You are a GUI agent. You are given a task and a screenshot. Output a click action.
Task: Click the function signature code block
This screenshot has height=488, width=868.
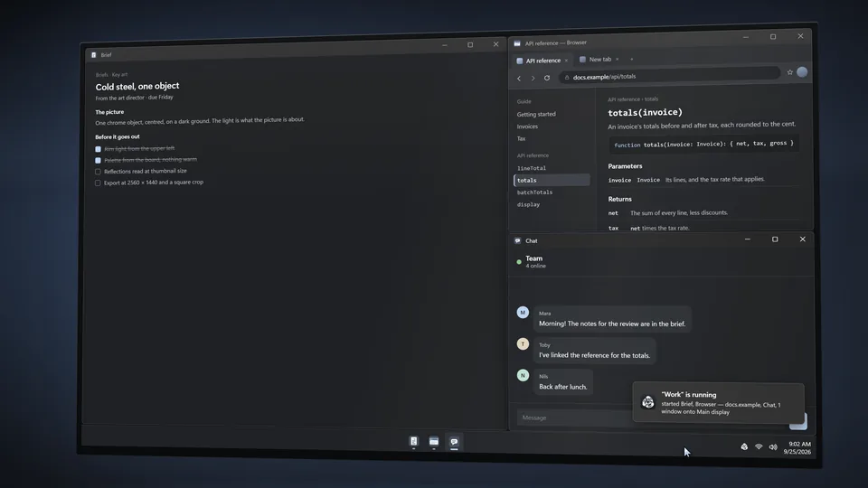[703, 144]
